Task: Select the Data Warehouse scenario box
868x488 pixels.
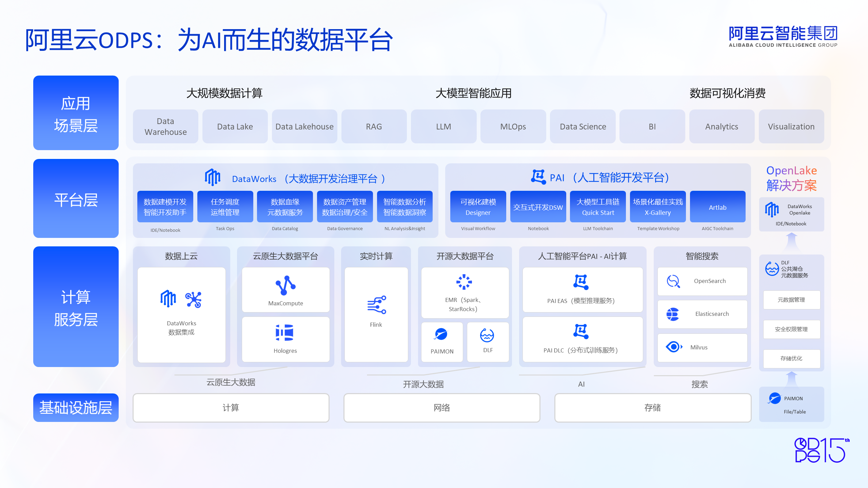Action: coord(165,126)
